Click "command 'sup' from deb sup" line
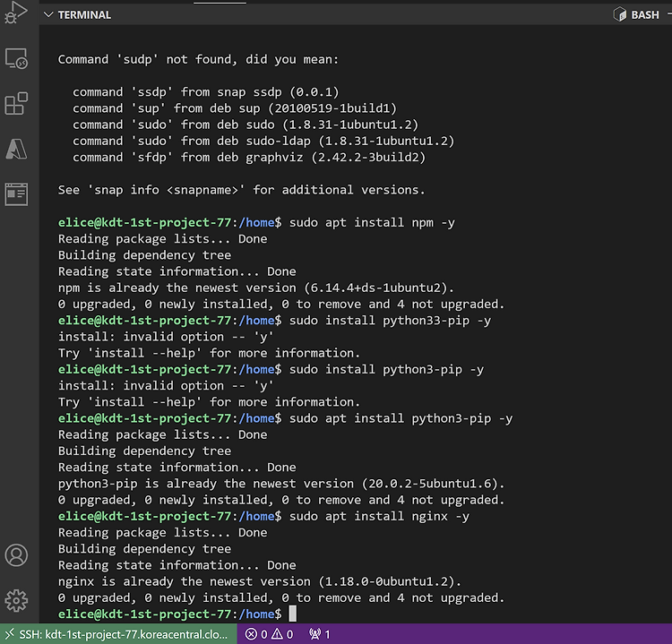 (x=235, y=108)
